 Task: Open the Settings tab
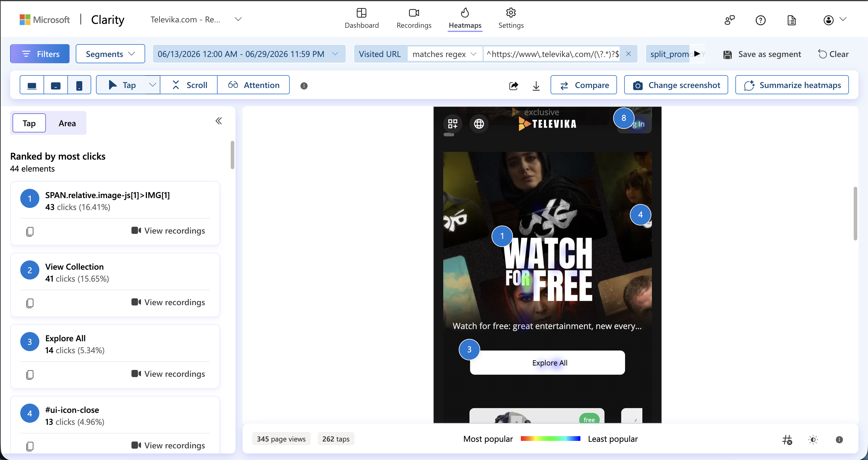(511, 18)
